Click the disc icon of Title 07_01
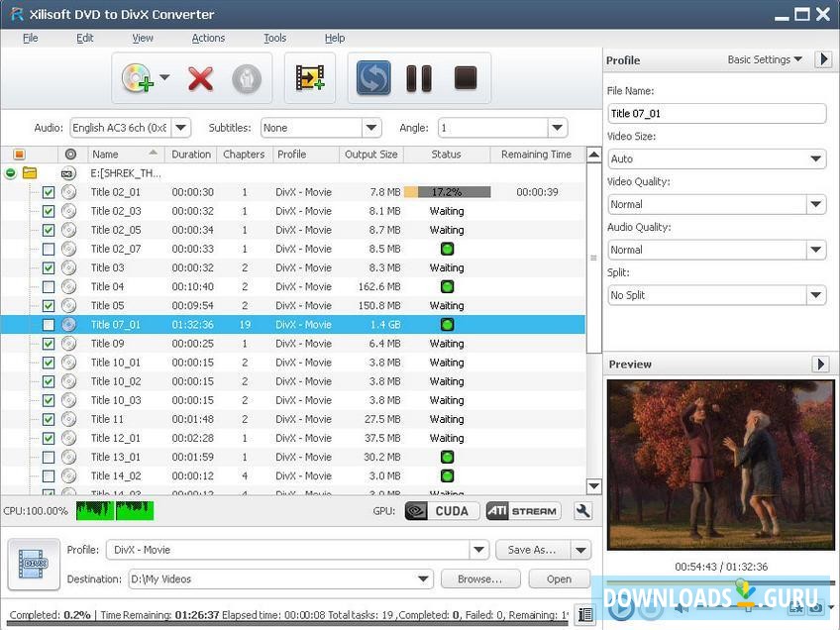This screenshot has width=840, height=630. pyautogui.click(x=68, y=324)
